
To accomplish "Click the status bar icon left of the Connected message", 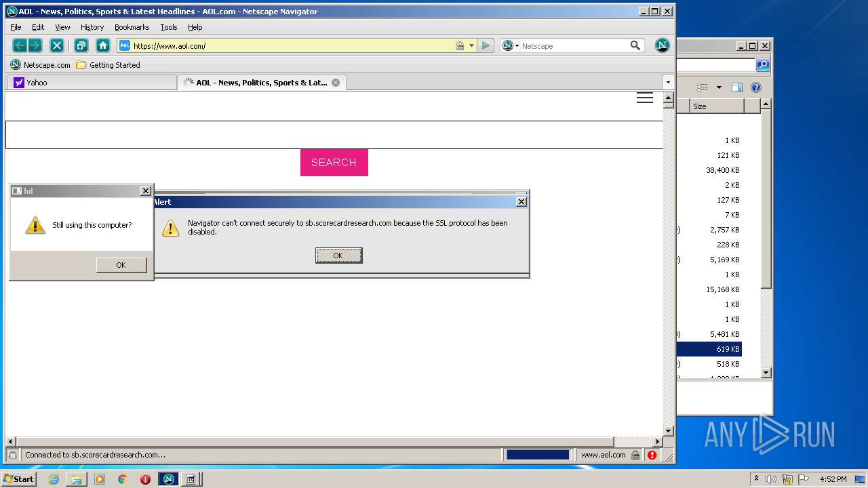I will [12, 455].
